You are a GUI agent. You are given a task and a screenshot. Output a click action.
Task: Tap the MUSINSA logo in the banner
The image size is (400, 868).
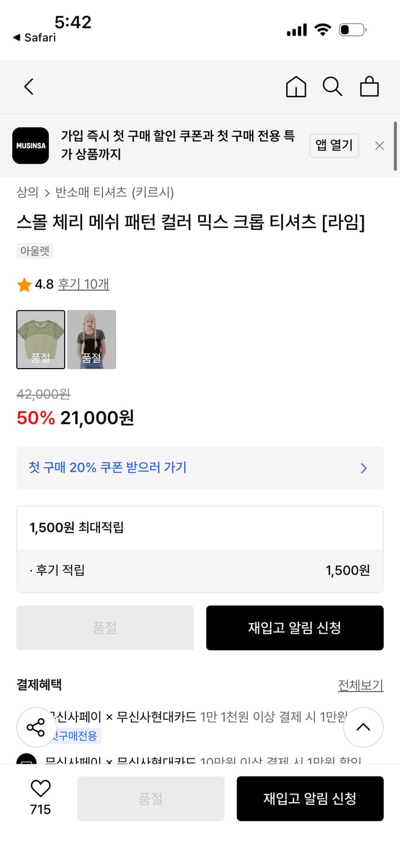pos(30,146)
